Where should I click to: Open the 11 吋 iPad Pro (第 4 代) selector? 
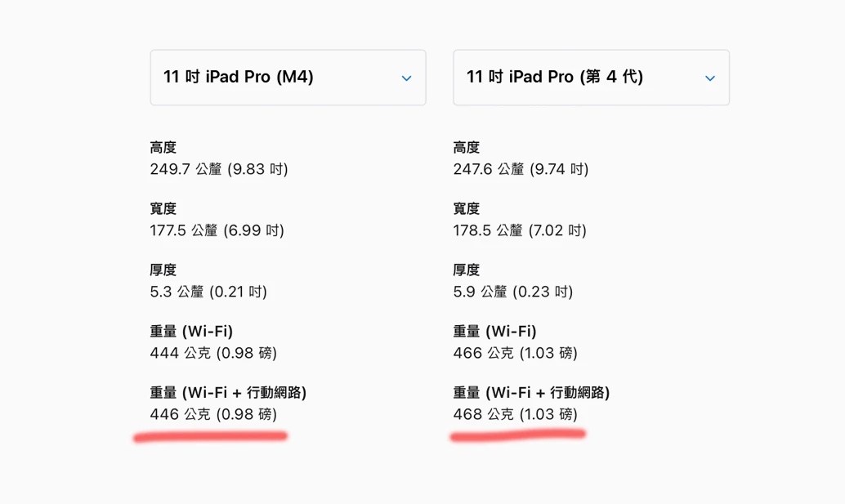[591, 78]
